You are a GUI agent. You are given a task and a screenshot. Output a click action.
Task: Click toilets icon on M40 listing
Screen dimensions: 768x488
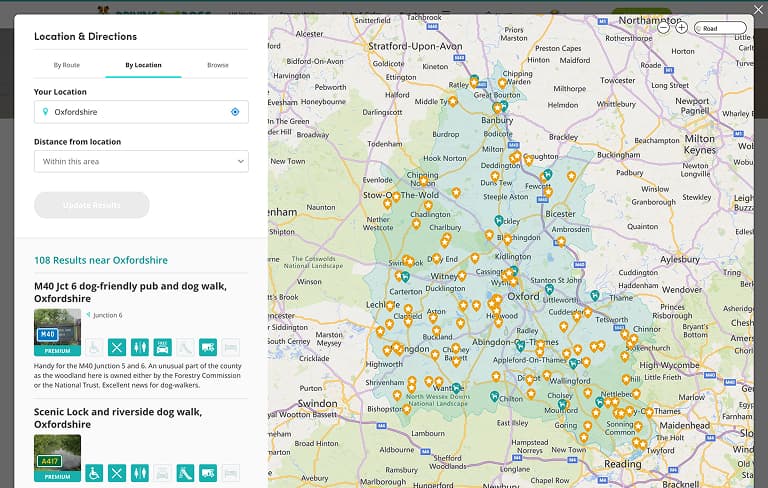point(140,347)
